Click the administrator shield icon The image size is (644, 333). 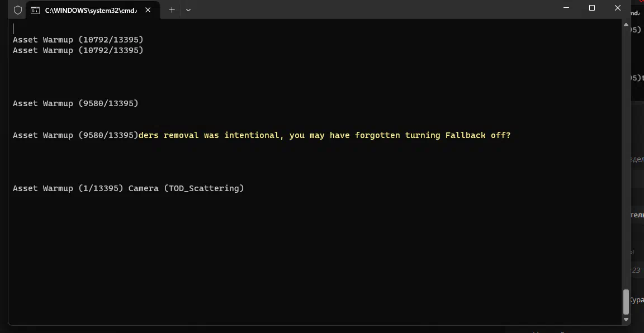[x=18, y=10]
